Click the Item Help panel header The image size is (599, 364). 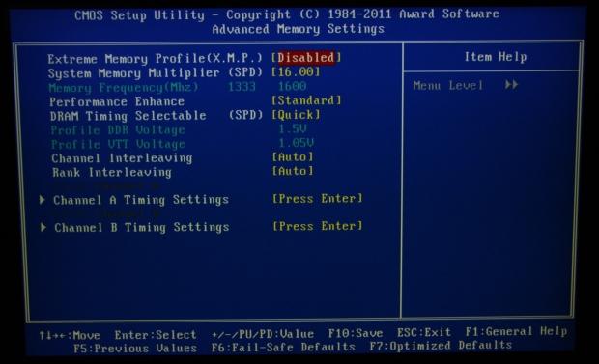pos(496,57)
